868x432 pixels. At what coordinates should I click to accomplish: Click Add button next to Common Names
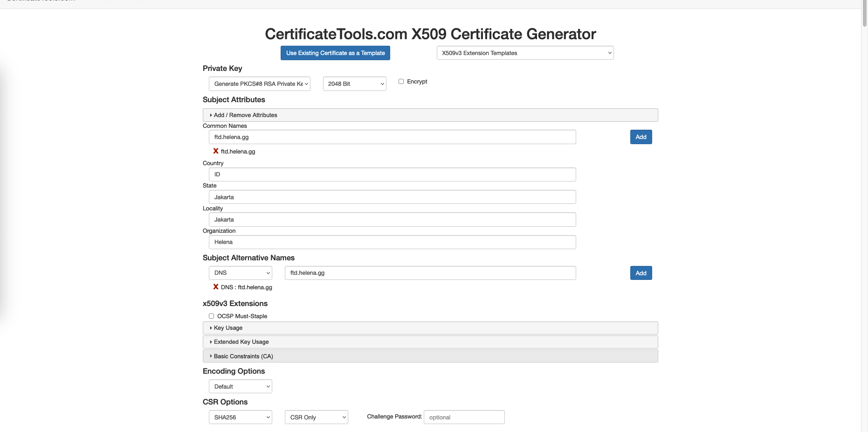point(641,137)
